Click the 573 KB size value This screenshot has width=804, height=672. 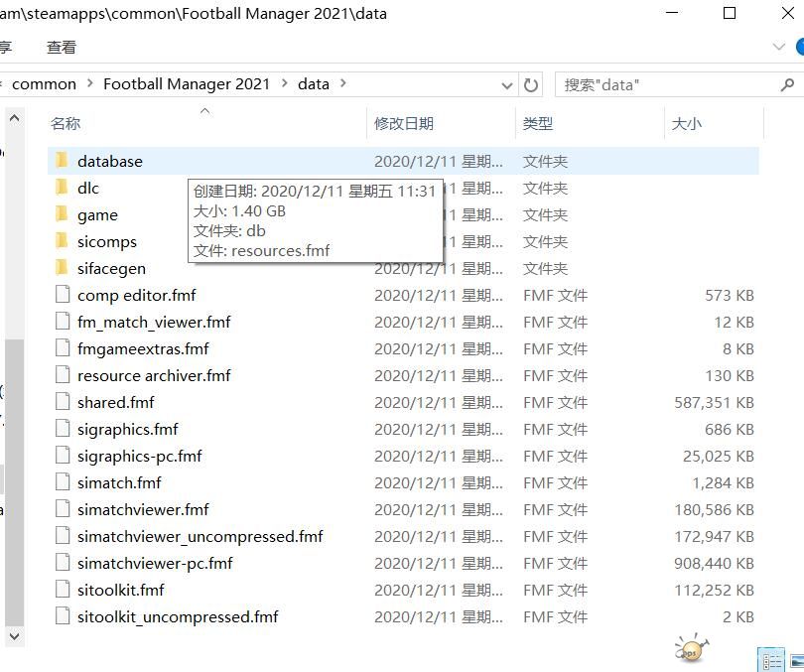pyautogui.click(x=730, y=295)
